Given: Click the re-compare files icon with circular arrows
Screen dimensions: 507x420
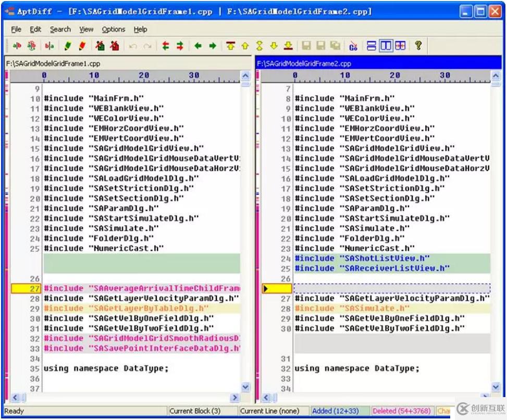Looking at the screenshot, I should pos(32,46).
